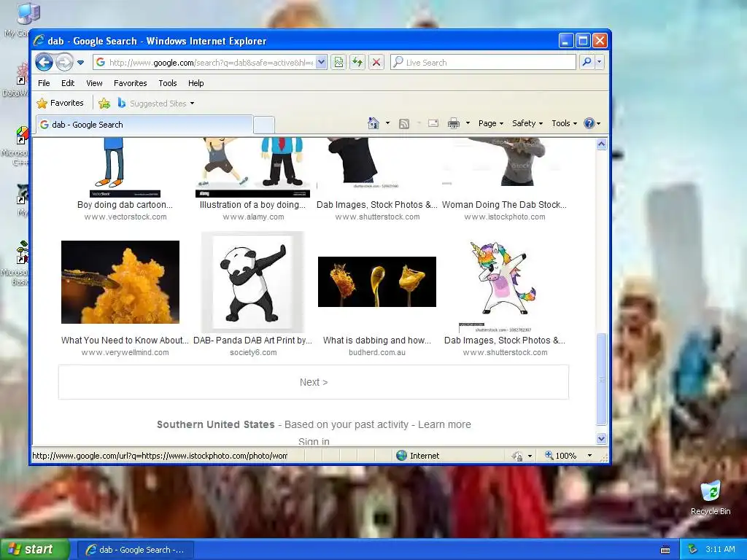This screenshot has width=747, height=560.
Task: Expand the address bar history dropdown
Action: tap(321, 63)
